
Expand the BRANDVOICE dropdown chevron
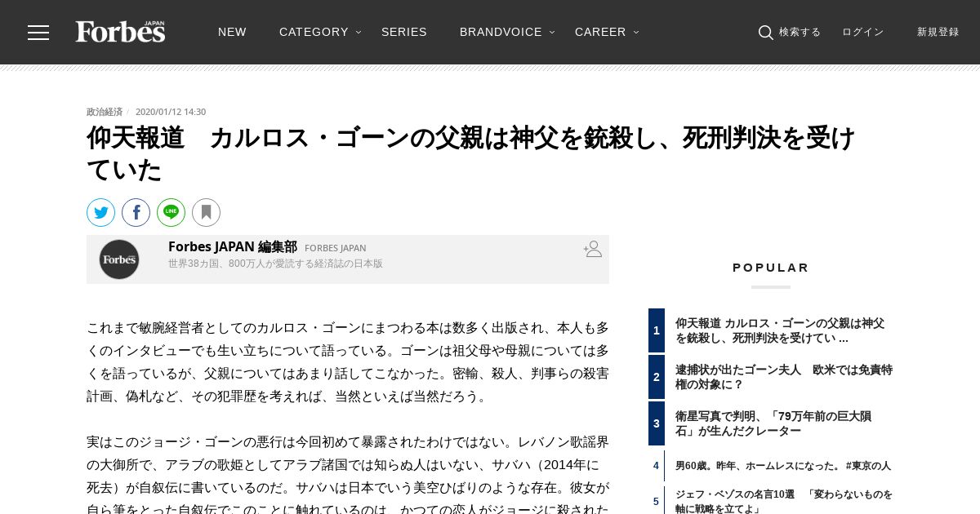pos(552,33)
